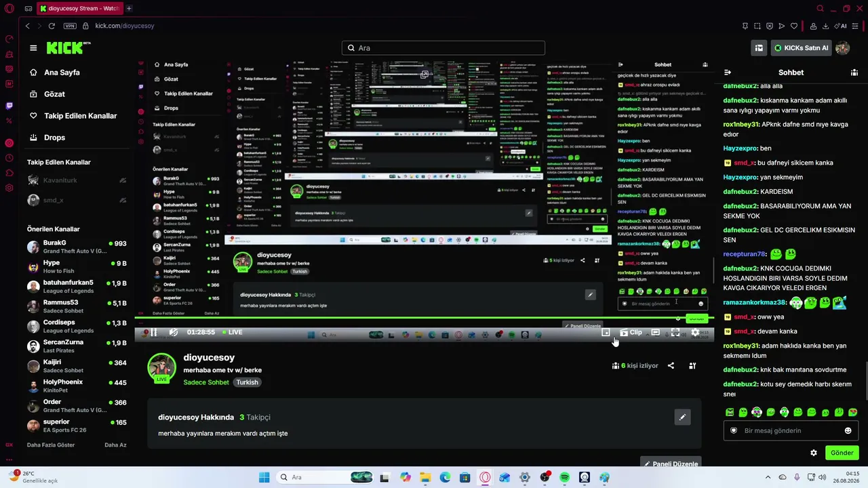This screenshot has height=488, width=868.
Task: Open followed channel smd_x
Action: pos(77,200)
